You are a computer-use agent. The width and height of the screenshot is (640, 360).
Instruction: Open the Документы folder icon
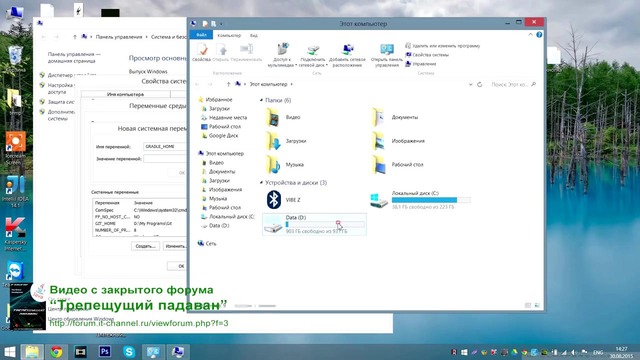point(379,118)
